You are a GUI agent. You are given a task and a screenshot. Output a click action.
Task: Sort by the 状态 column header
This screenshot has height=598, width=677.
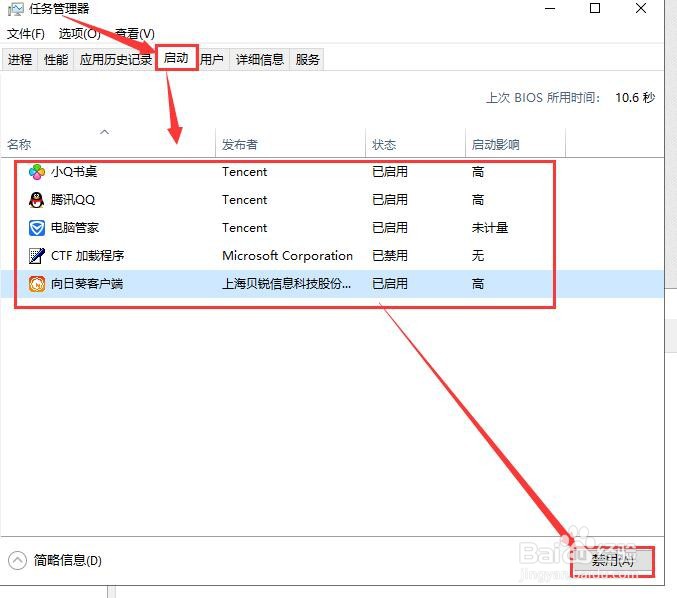click(x=415, y=144)
